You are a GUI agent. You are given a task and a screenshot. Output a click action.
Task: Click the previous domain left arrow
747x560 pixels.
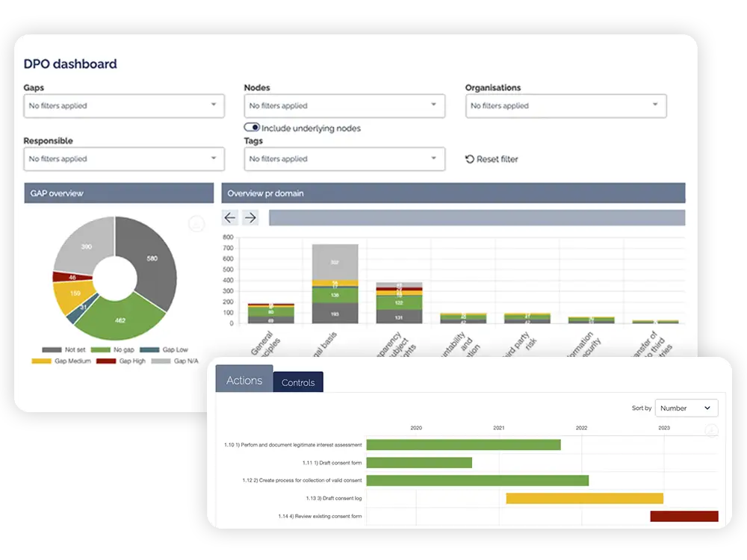230,217
